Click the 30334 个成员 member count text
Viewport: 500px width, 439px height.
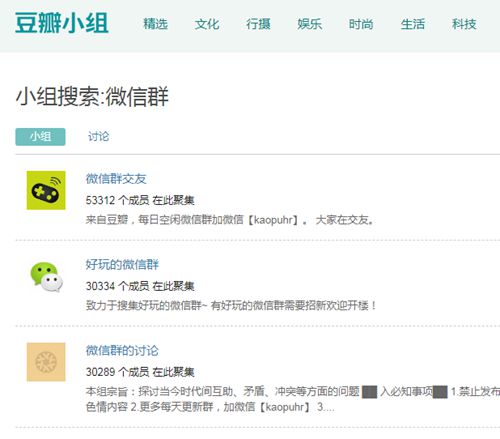(117, 286)
